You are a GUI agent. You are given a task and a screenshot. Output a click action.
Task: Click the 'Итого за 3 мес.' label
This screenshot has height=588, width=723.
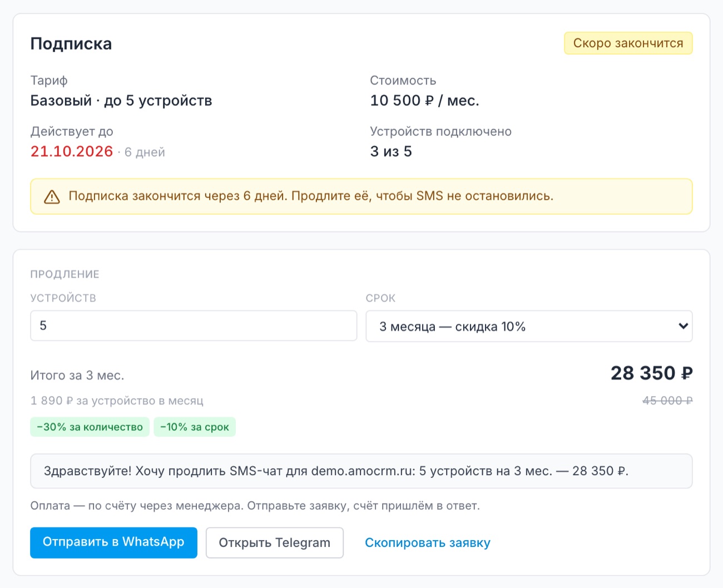[77, 375]
